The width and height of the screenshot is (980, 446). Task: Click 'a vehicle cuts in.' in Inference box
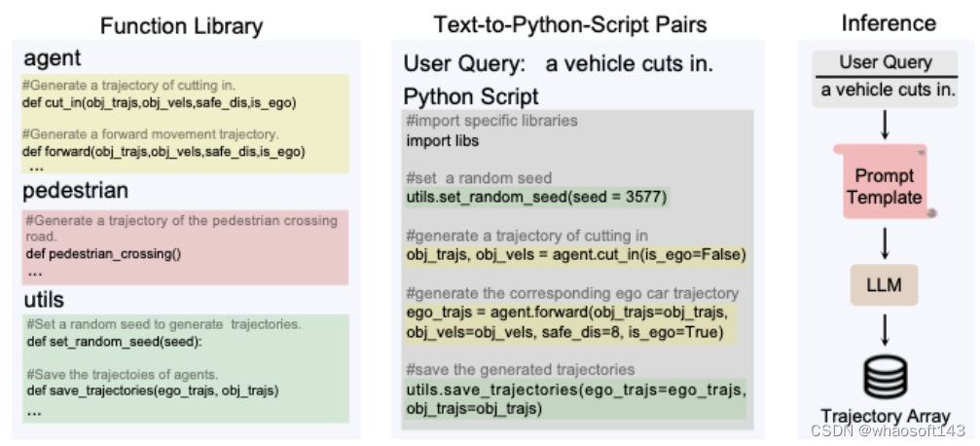click(889, 90)
